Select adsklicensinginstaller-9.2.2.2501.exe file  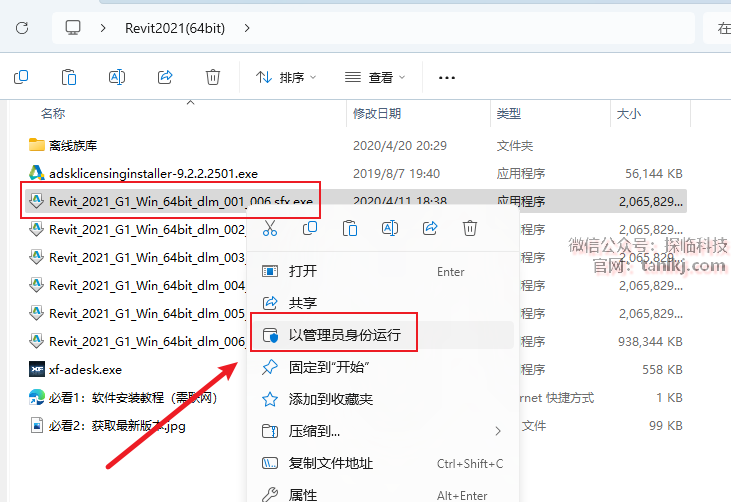[153, 173]
